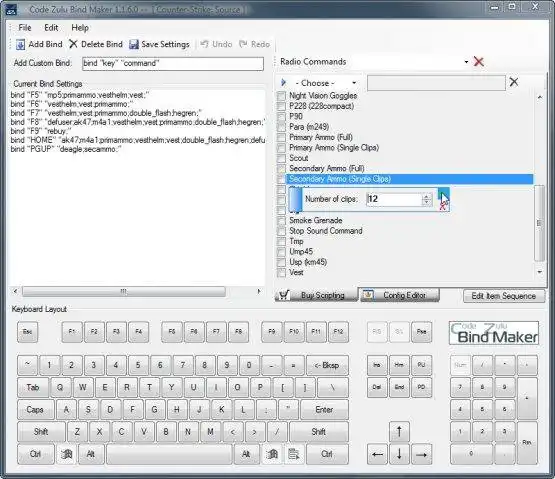Click item list scroll up arrow
The image size is (555, 479).
coord(539,97)
